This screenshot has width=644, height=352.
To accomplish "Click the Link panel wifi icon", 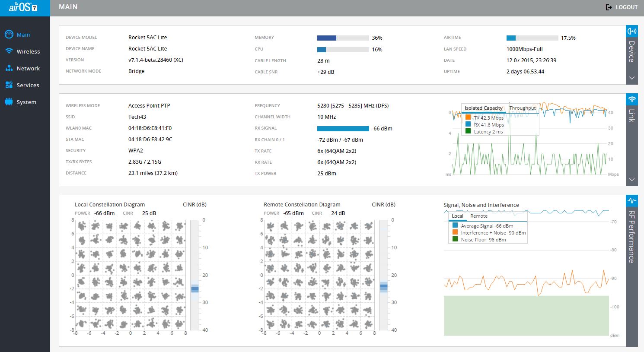I will click(x=632, y=99).
